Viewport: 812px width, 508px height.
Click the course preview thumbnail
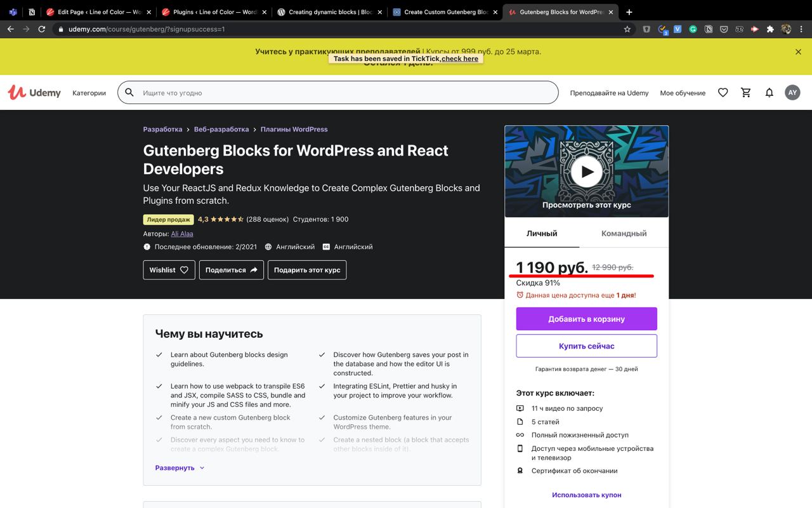587,171
